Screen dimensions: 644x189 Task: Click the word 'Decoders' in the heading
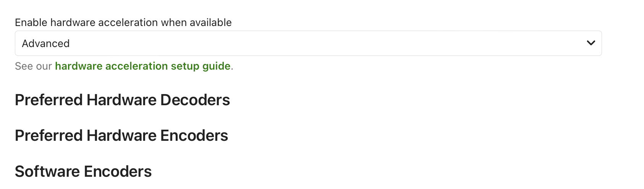[x=195, y=100]
